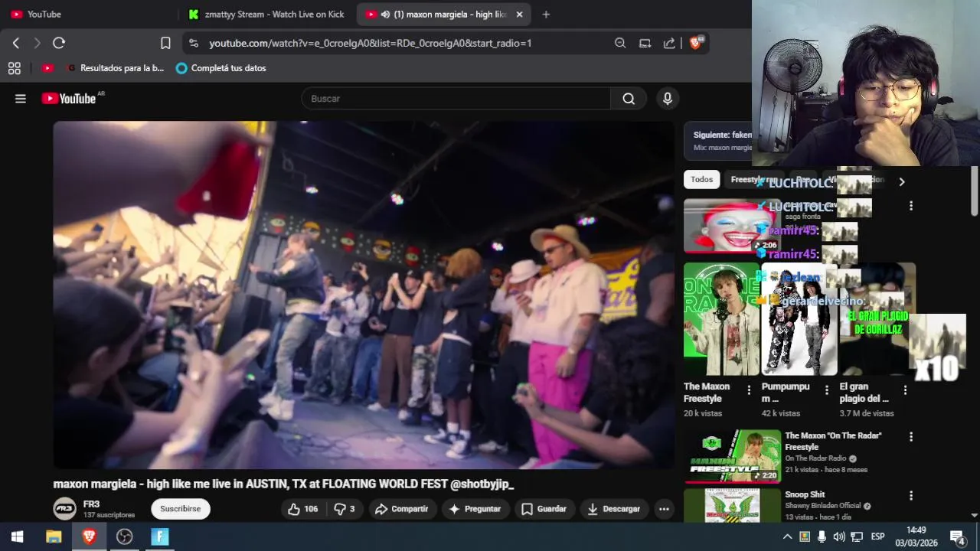Open more actions ellipsis under video
Viewport: 980px width, 551px height.
pyautogui.click(x=664, y=509)
